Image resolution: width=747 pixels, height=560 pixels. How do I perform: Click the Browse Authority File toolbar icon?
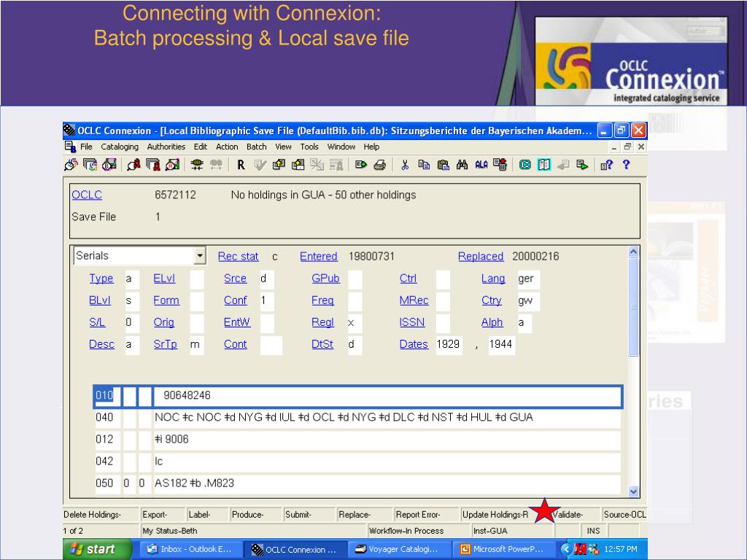point(153,165)
